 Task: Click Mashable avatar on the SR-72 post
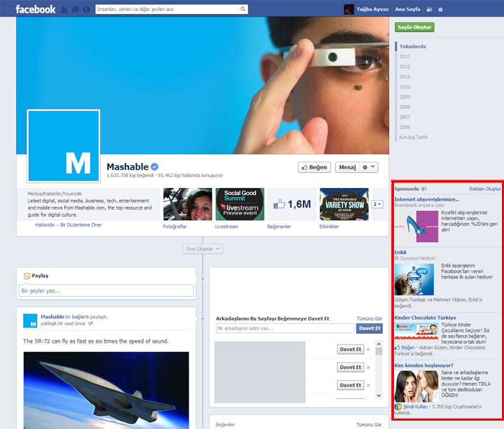(x=30, y=321)
